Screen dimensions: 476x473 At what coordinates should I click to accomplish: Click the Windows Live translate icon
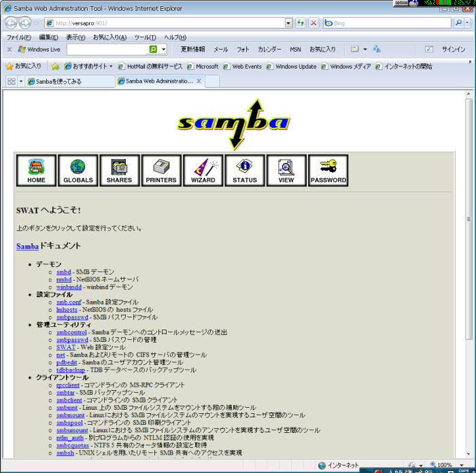(377, 49)
